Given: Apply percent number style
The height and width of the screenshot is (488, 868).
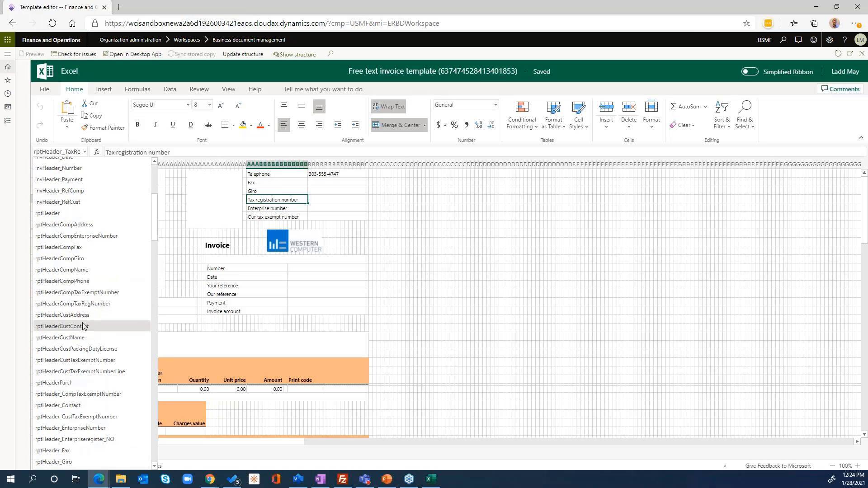Looking at the screenshot, I should pyautogui.click(x=454, y=125).
